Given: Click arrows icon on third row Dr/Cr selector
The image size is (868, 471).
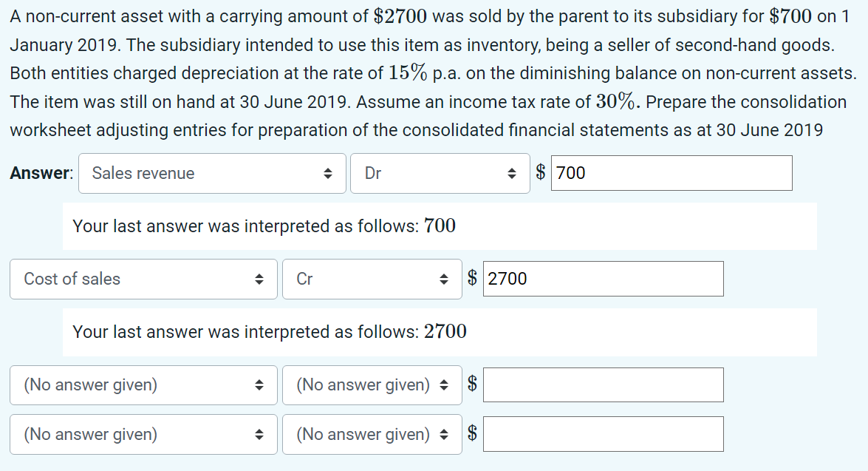Looking at the screenshot, I should click(x=444, y=384).
